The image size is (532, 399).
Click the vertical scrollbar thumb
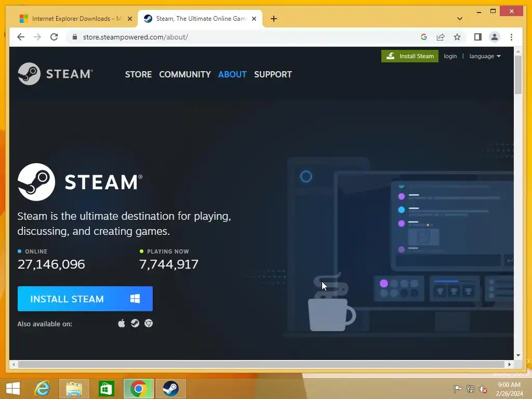[x=518, y=75]
